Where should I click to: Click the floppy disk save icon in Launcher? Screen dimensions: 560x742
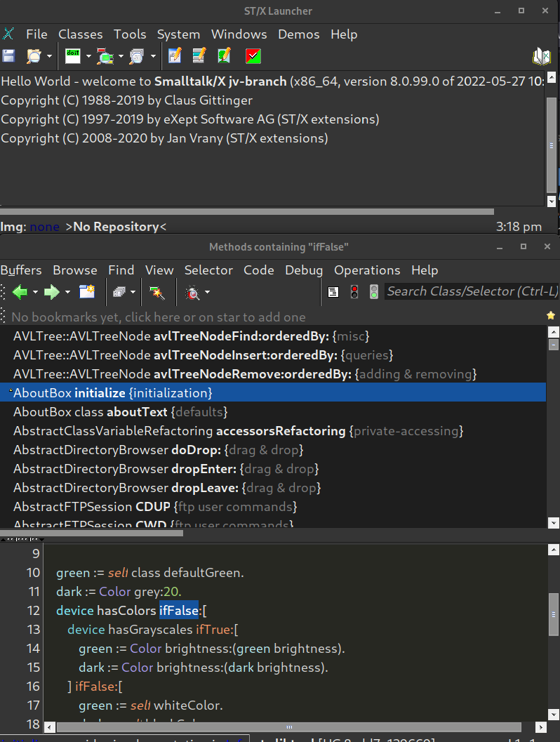8,56
